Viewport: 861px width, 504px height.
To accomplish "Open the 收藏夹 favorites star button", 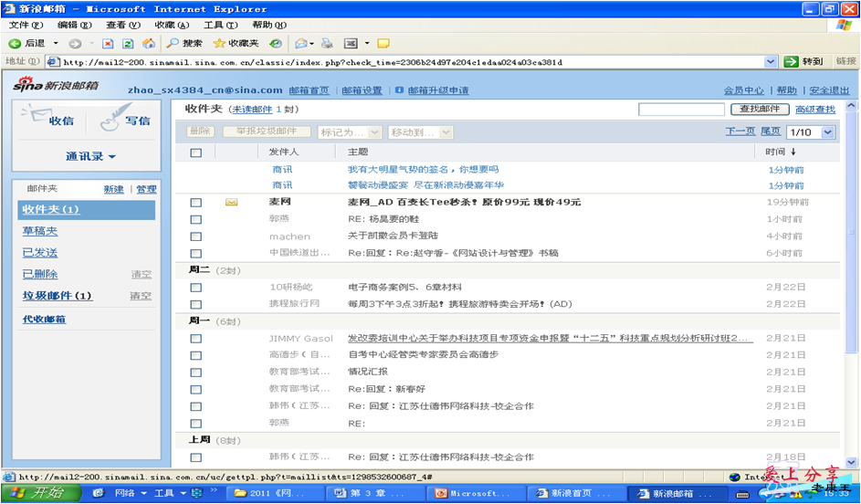I will [236, 44].
